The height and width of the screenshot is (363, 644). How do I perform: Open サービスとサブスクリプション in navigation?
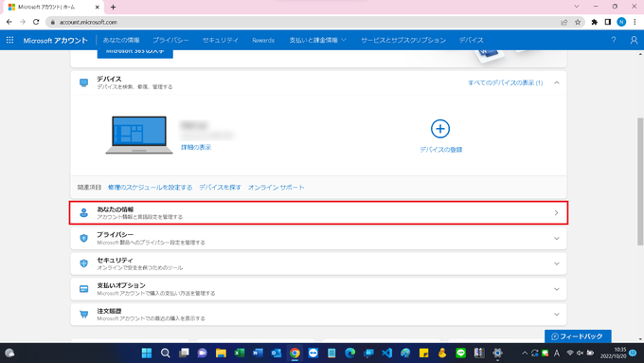click(403, 40)
